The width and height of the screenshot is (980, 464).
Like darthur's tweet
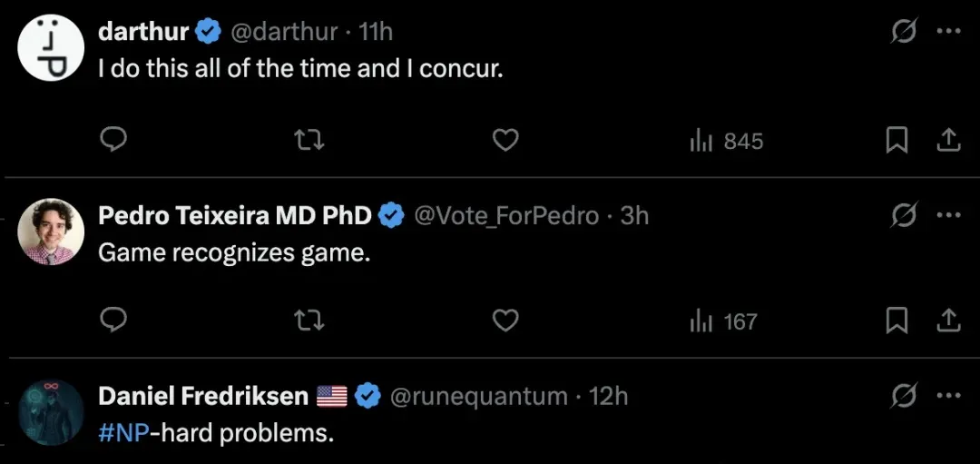[505, 140]
